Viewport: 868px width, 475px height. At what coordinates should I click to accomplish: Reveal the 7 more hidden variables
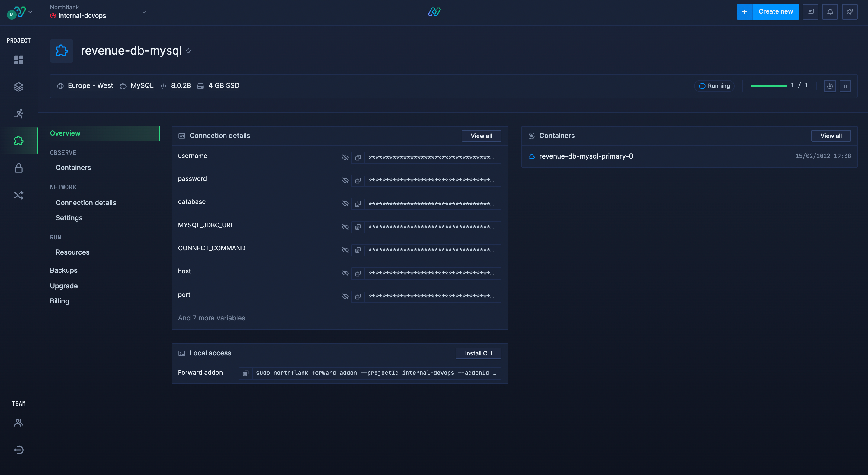[x=212, y=318]
